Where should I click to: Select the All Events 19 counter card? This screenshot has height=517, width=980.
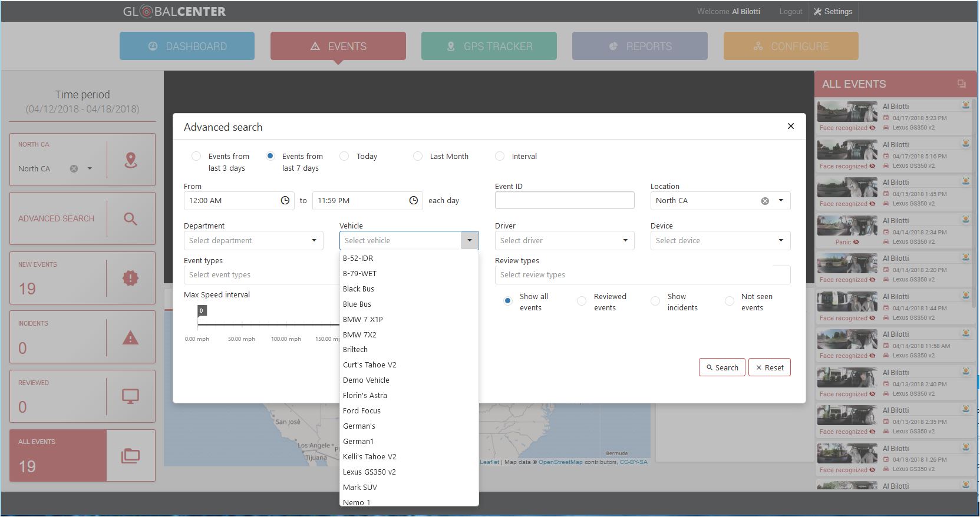pos(83,455)
